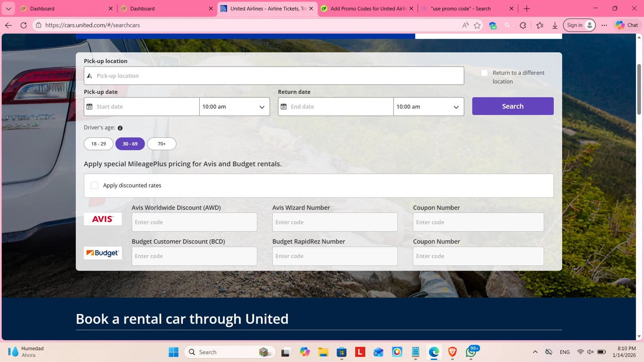Open Microsoft Store from taskbar
This screenshot has width=644, height=362.
[x=342, y=352]
